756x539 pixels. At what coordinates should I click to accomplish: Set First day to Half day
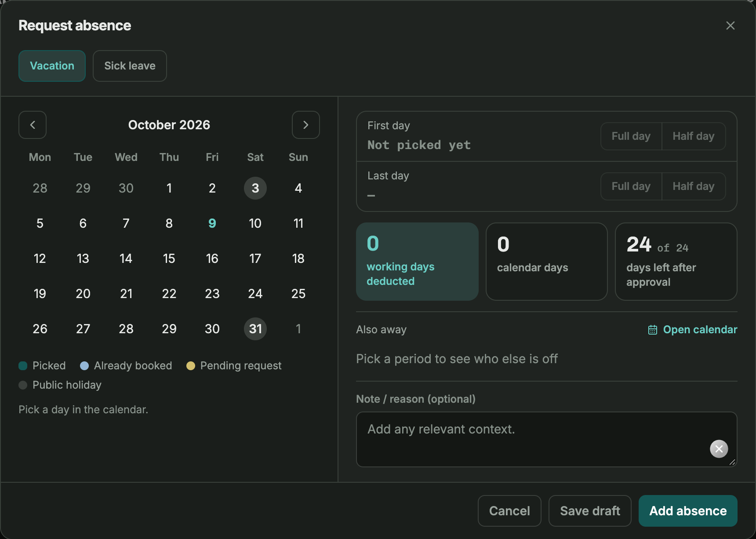click(x=694, y=136)
